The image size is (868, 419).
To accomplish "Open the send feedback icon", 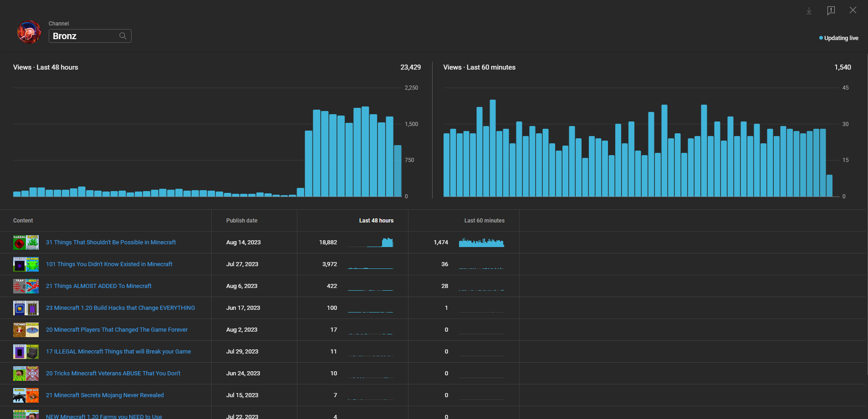I will 831,10.
